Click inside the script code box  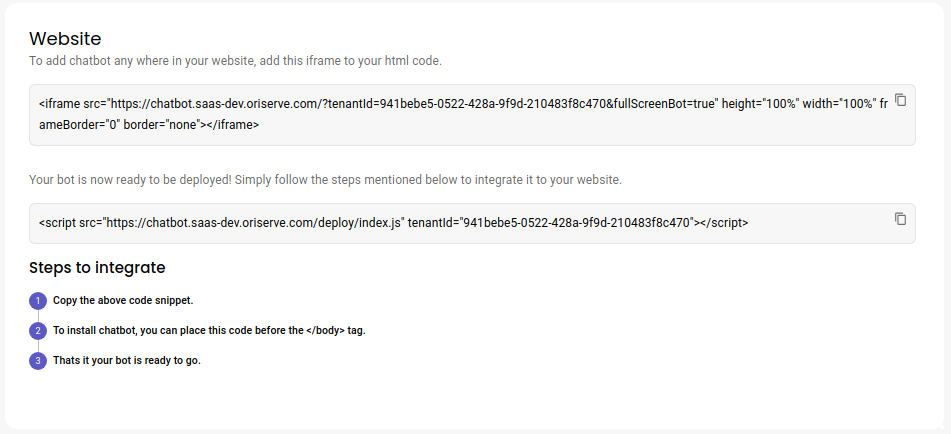472,223
